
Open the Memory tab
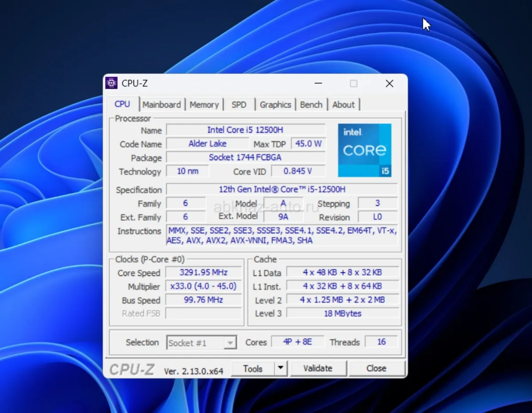coord(204,105)
